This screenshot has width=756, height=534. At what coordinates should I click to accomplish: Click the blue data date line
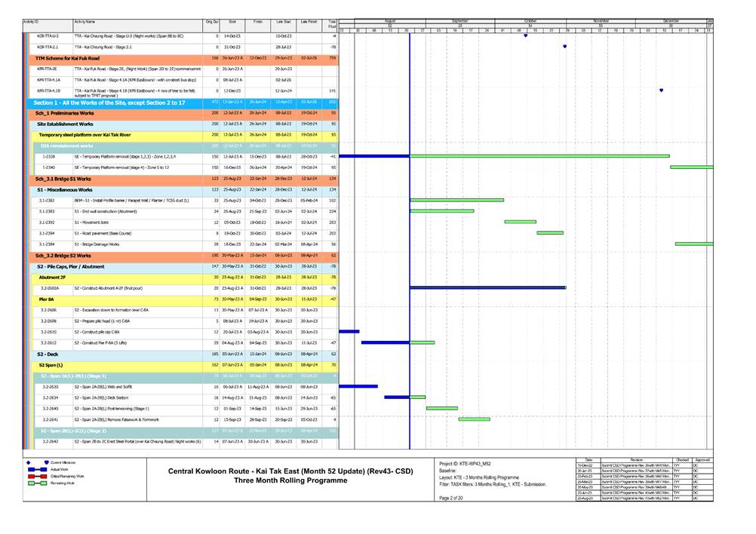click(410, 226)
